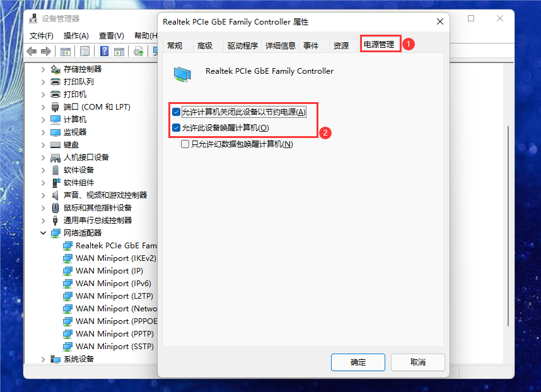The height and width of the screenshot is (392, 541).
Task: Uncheck 允许此设备唤醒计算机 checkbox
Action: (177, 128)
